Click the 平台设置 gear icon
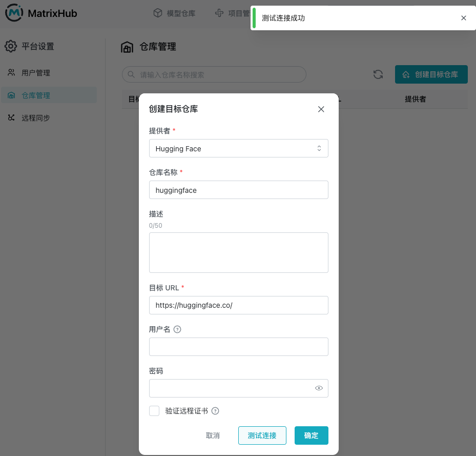 [11, 46]
